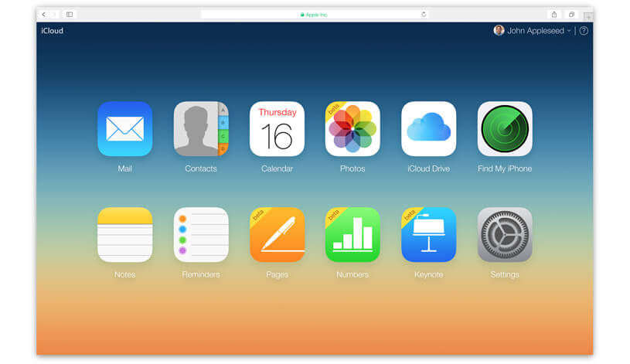Click the Photos label text
The width and height of the screenshot is (630, 364).
(352, 168)
